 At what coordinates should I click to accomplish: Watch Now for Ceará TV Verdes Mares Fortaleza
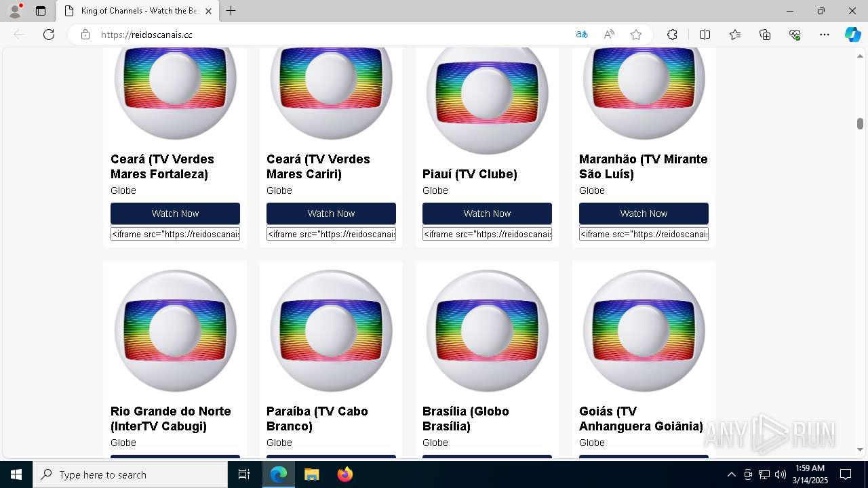pos(175,213)
